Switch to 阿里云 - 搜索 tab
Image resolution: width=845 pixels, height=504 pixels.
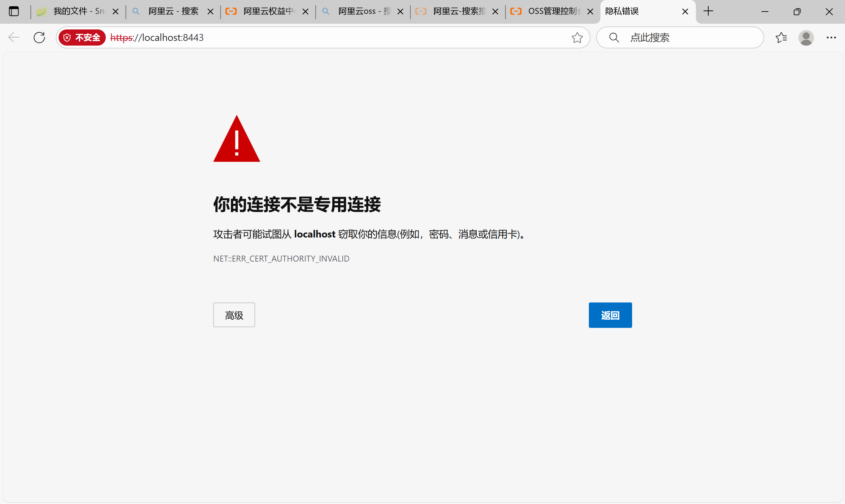(x=173, y=12)
